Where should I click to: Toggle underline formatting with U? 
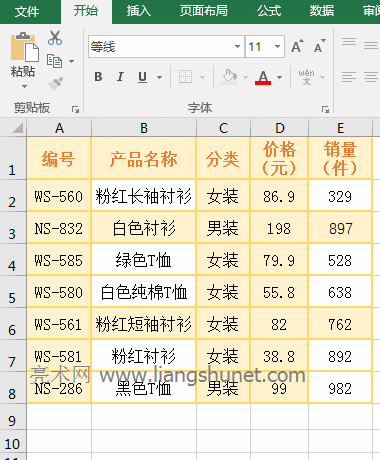(x=143, y=77)
